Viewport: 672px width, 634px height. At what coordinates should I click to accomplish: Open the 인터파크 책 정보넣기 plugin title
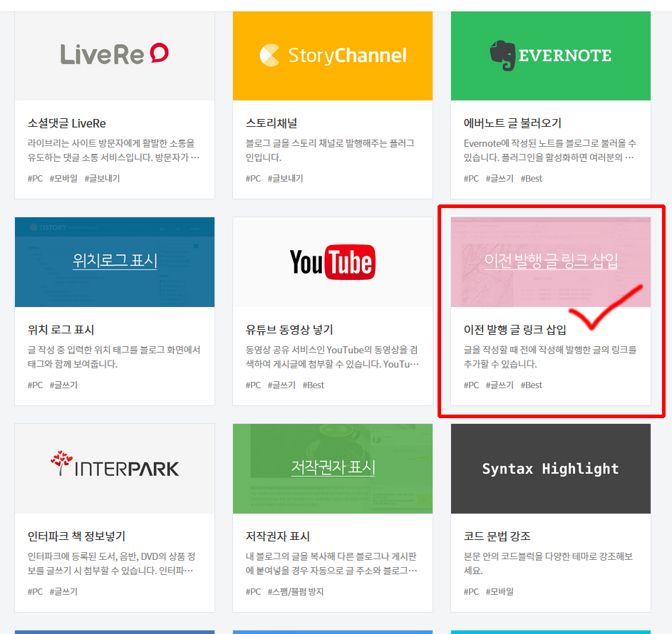[76, 536]
